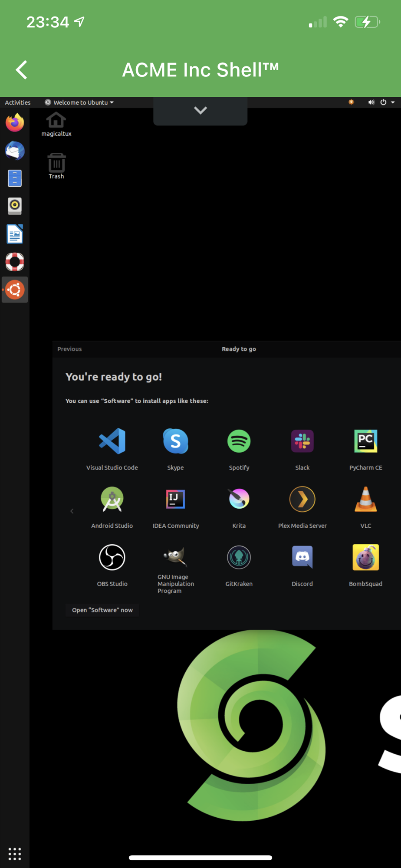Select the Visual Studio Code app
The image size is (401, 868).
pyautogui.click(x=112, y=449)
